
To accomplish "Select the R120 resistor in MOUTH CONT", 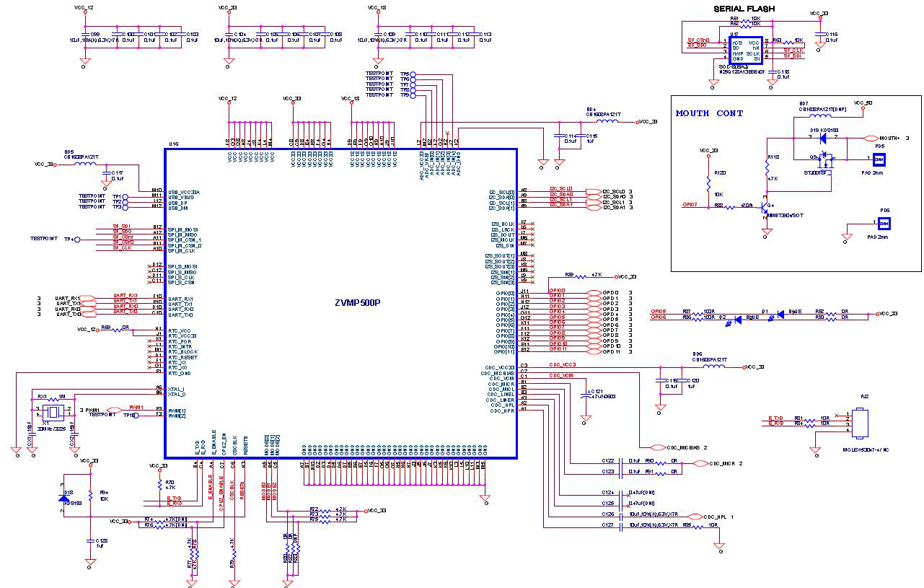I will (x=708, y=183).
